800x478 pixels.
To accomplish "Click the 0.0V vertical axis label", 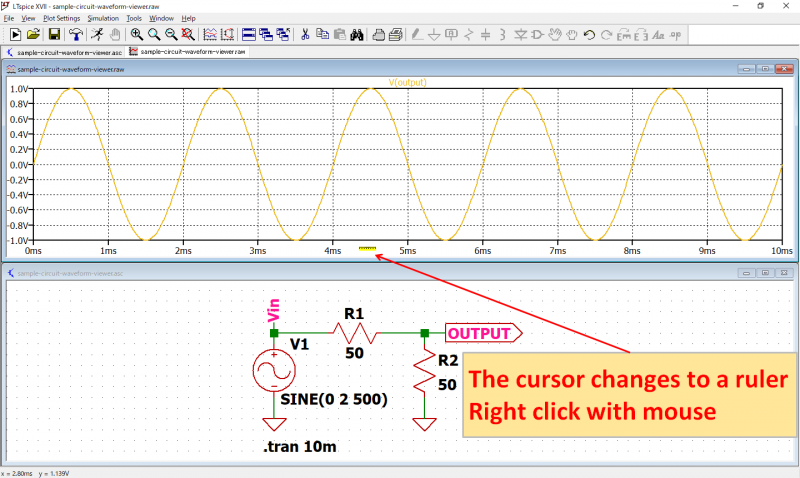I will tap(19, 165).
